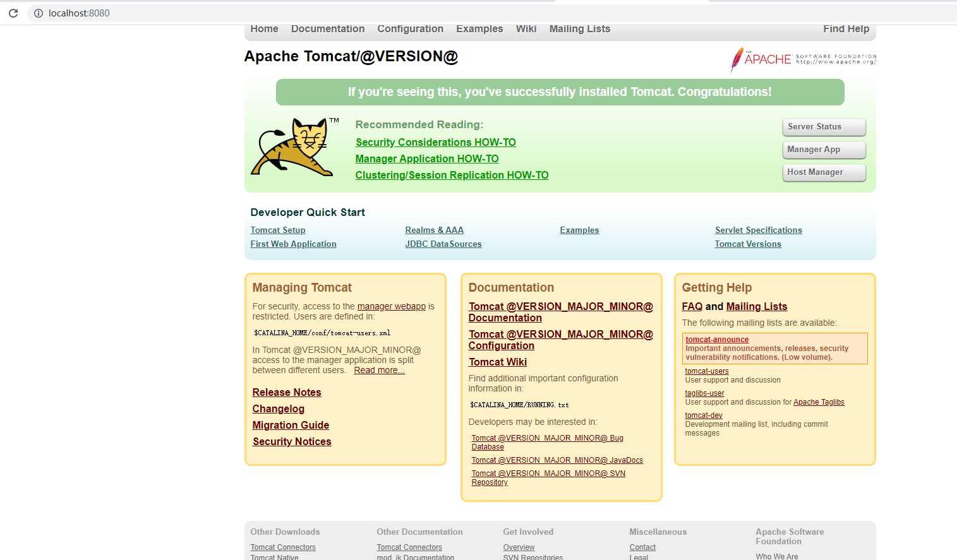The width and height of the screenshot is (957, 560).
Task: Click the Server Status button
Action: 824,127
